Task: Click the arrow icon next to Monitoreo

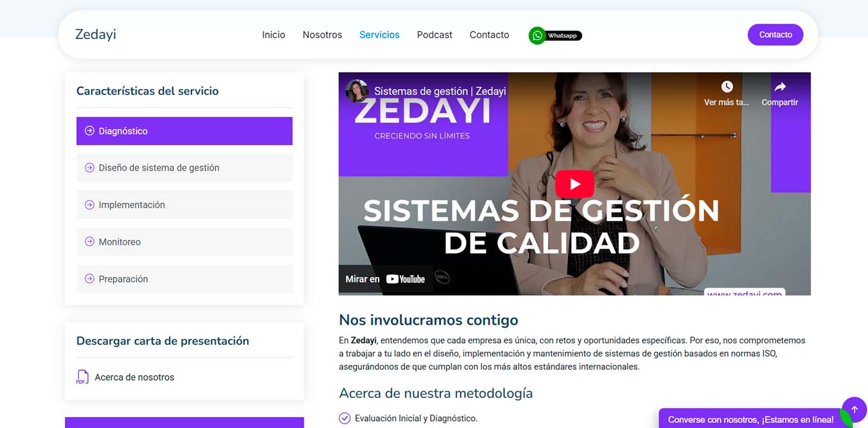Action: (89, 241)
